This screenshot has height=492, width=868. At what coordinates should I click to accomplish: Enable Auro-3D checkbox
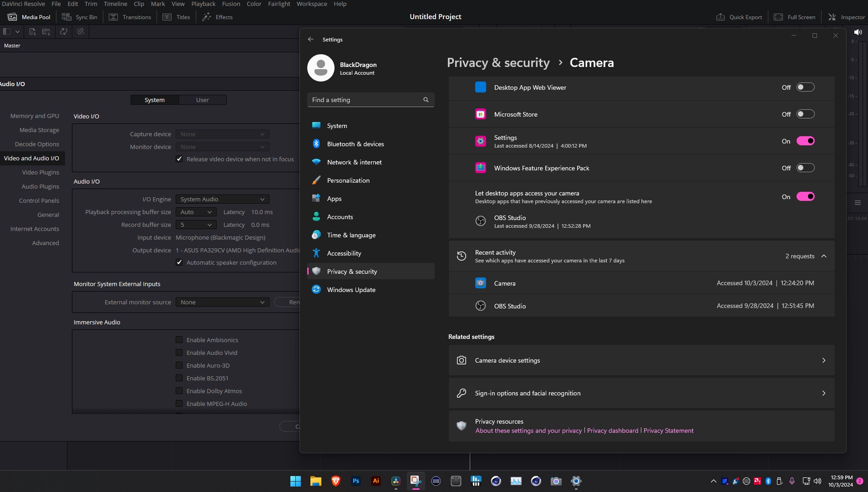coord(179,365)
